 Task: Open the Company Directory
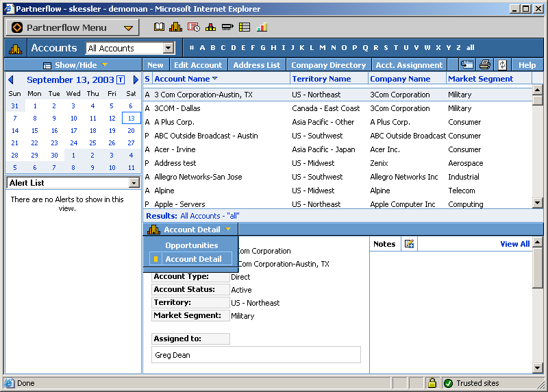(x=329, y=65)
